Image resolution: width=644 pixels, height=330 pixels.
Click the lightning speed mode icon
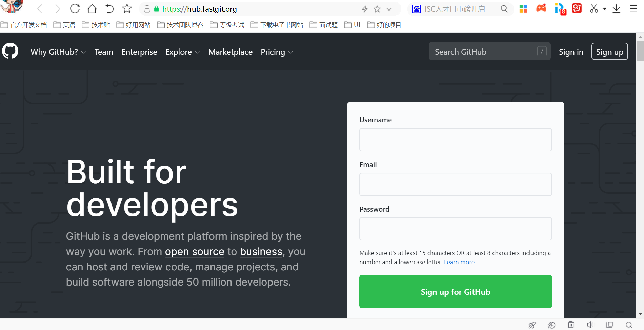365,9
